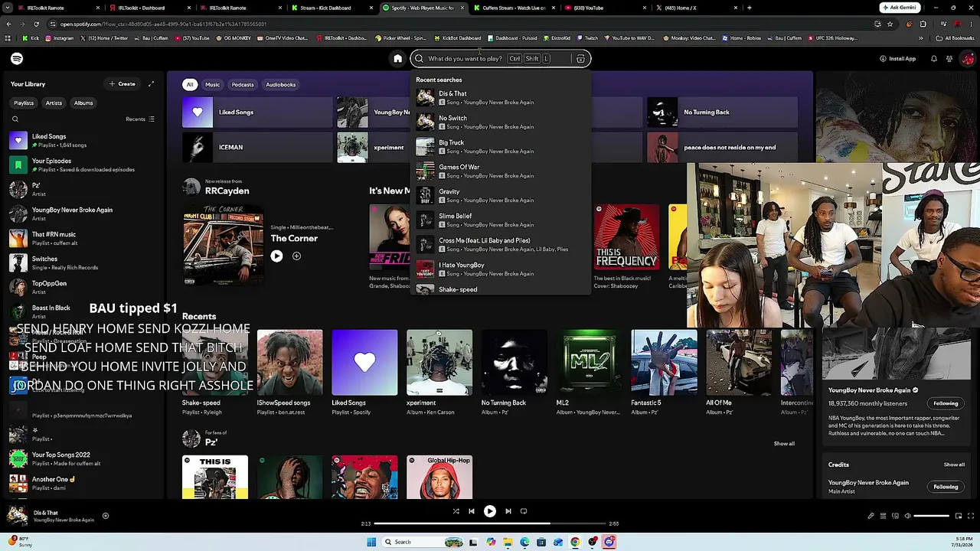
Task: Choose recent search No Switch
Action: 501,122
